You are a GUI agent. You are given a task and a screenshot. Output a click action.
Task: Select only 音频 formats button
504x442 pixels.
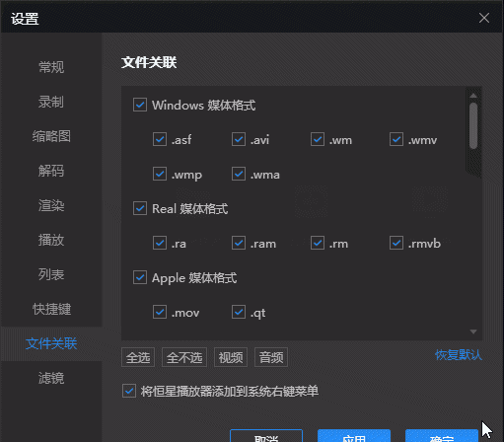pyautogui.click(x=271, y=357)
